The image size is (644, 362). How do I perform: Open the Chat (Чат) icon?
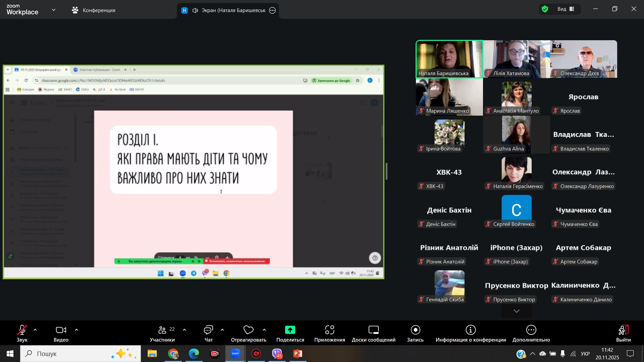(x=208, y=330)
